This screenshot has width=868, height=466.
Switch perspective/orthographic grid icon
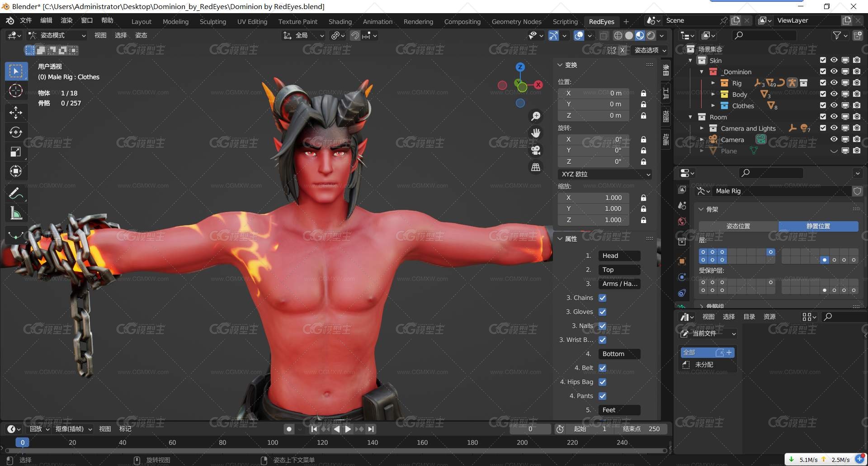pos(536,167)
